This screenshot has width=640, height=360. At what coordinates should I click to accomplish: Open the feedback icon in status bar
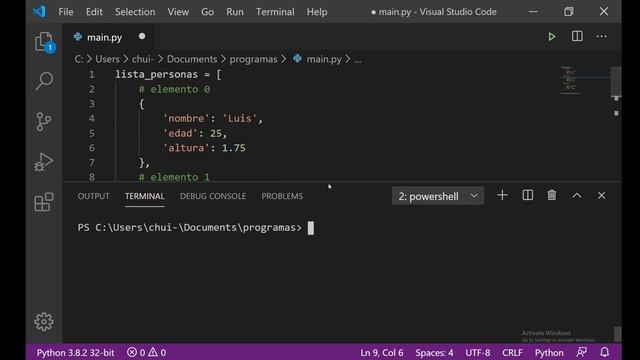click(582, 352)
